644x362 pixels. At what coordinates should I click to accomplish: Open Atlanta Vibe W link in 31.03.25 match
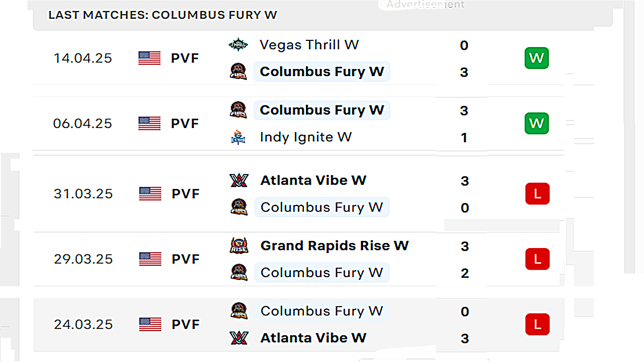tap(314, 180)
